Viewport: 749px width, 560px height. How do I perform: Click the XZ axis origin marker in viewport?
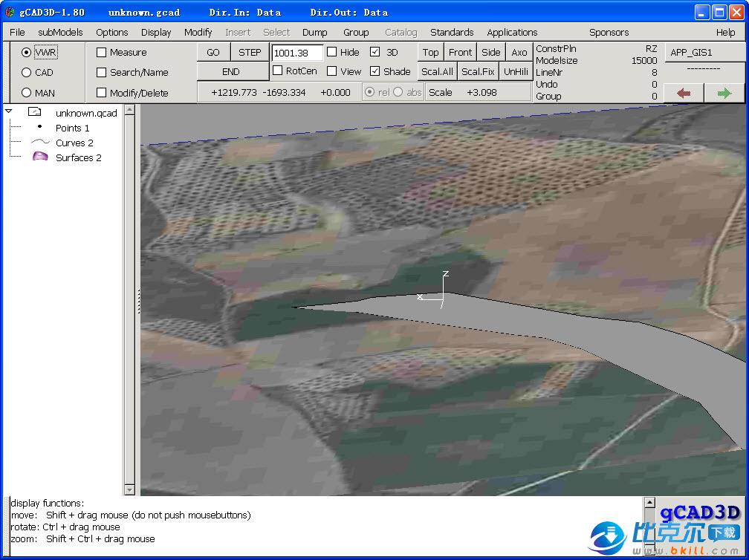click(443, 299)
